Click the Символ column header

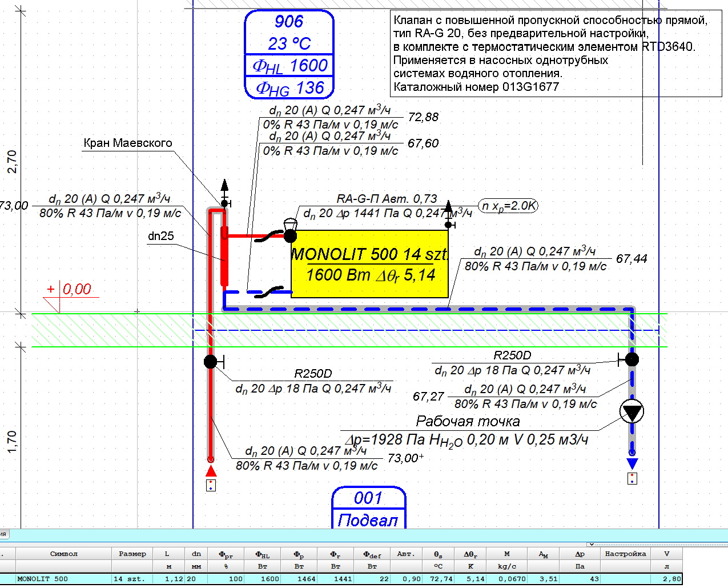pyautogui.click(x=63, y=554)
